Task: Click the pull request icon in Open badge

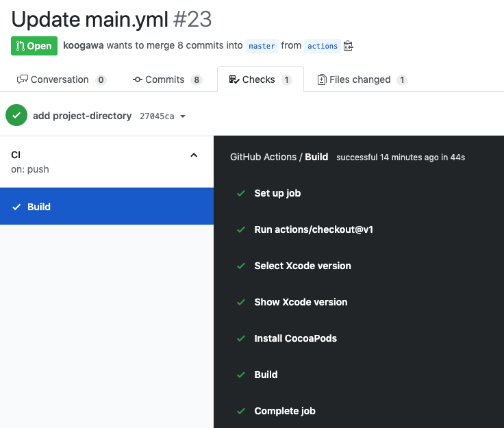Action: click(x=21, y=46)
